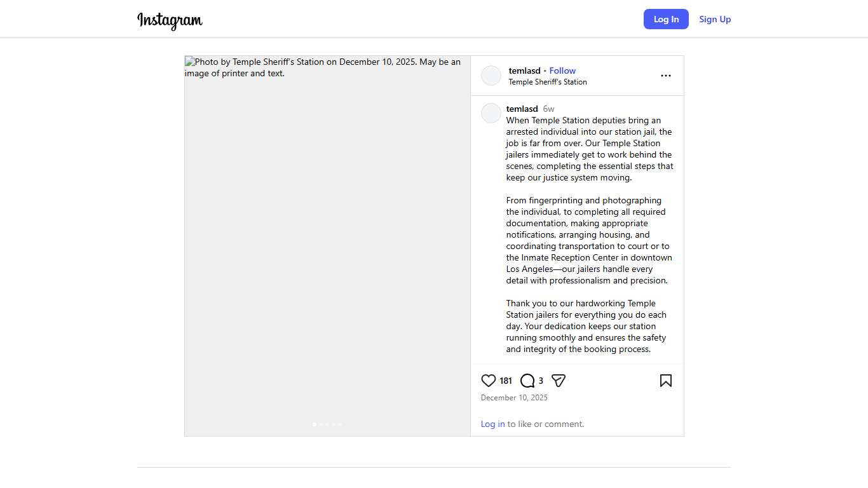Click the Temple Sheriff's Station location label
This screenshot has width=868, height=488.
(547, 82)
